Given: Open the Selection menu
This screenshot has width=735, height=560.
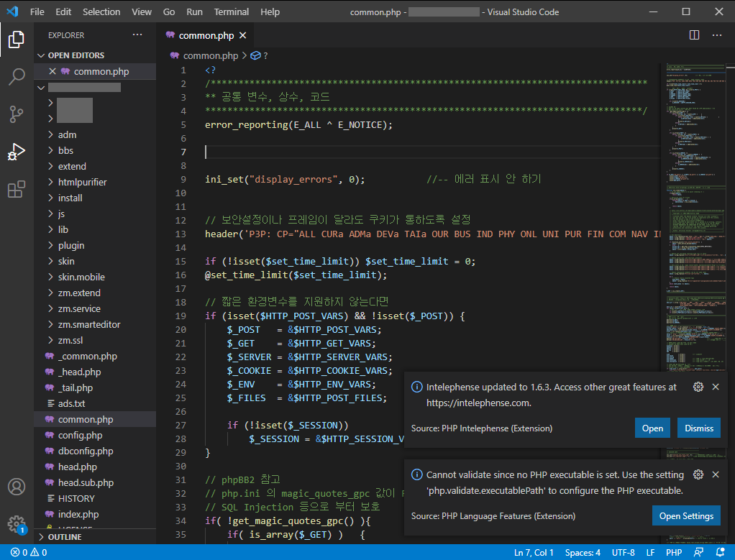Looking at the screenshot, I should tap(101, 12).
